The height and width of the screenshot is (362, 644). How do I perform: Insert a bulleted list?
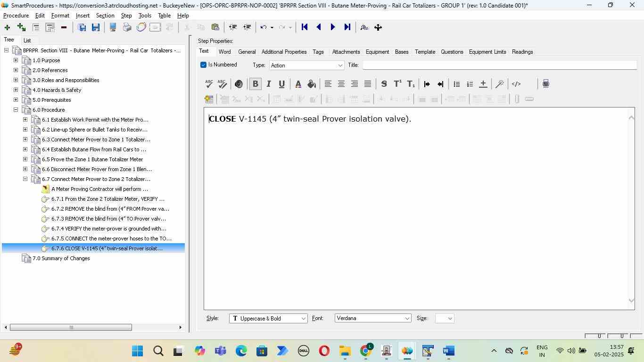(456, 84)
